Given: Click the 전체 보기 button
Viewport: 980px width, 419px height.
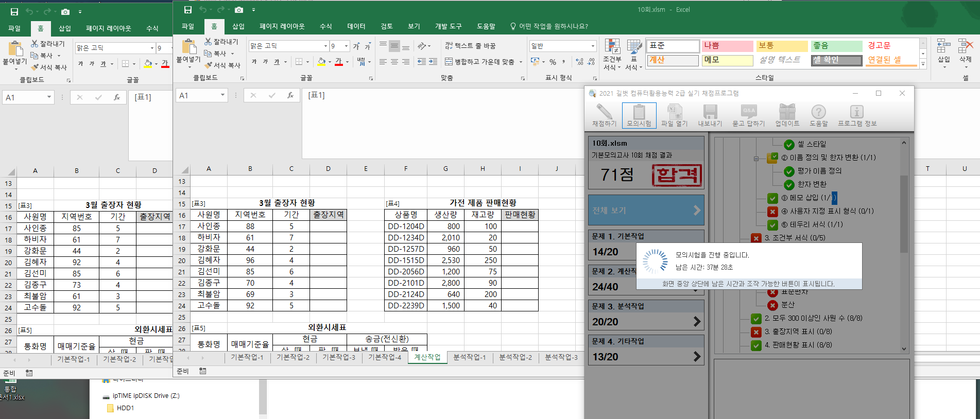Looking at the screenshot, I should point(646,210).
